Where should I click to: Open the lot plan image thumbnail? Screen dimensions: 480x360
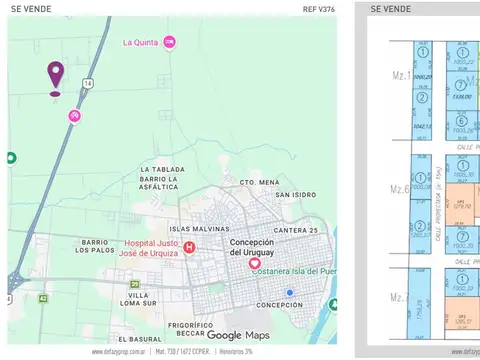417,180
